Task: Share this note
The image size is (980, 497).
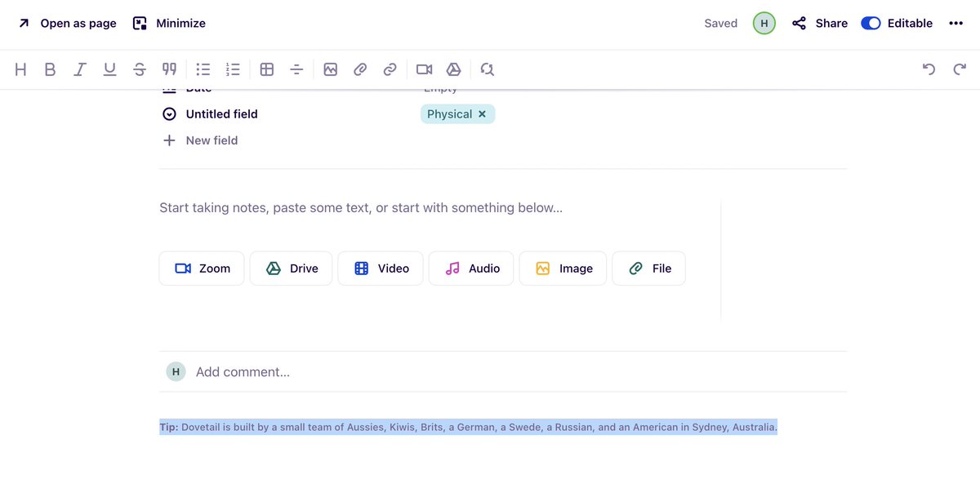Action: click(x=820, y=24)
